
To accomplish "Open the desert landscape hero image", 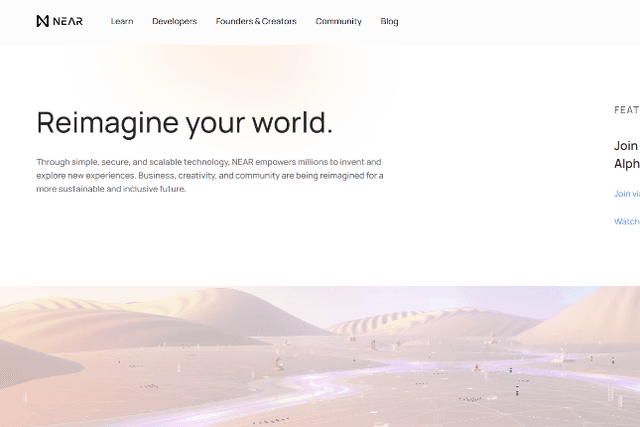I will (x=320, y=356).
